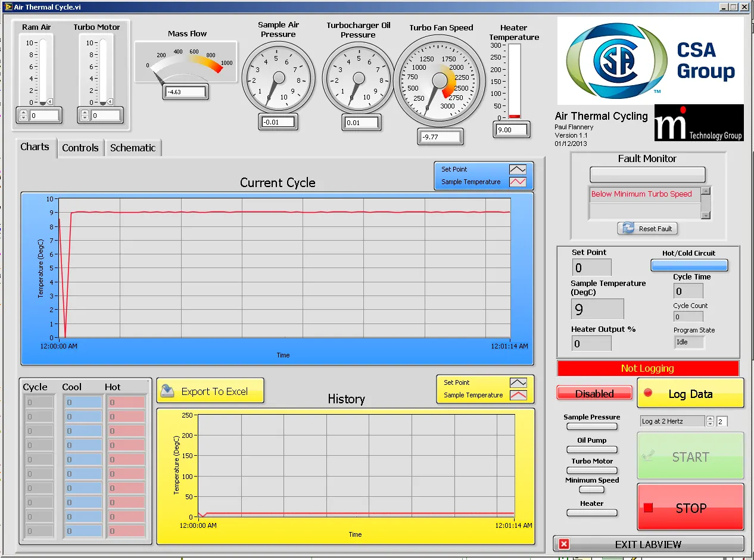
Task: Click the Turbo Motor status indicator
Action: (591, 470)
